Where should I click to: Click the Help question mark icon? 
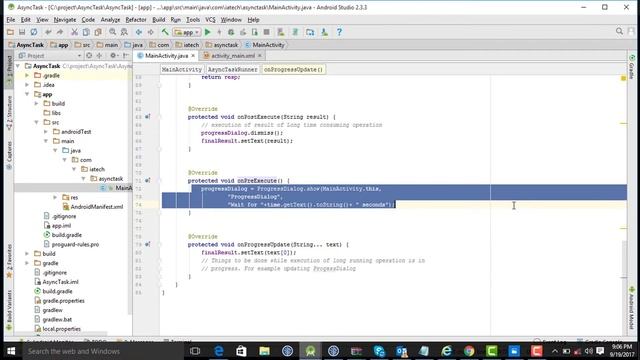tap(339, 32)
